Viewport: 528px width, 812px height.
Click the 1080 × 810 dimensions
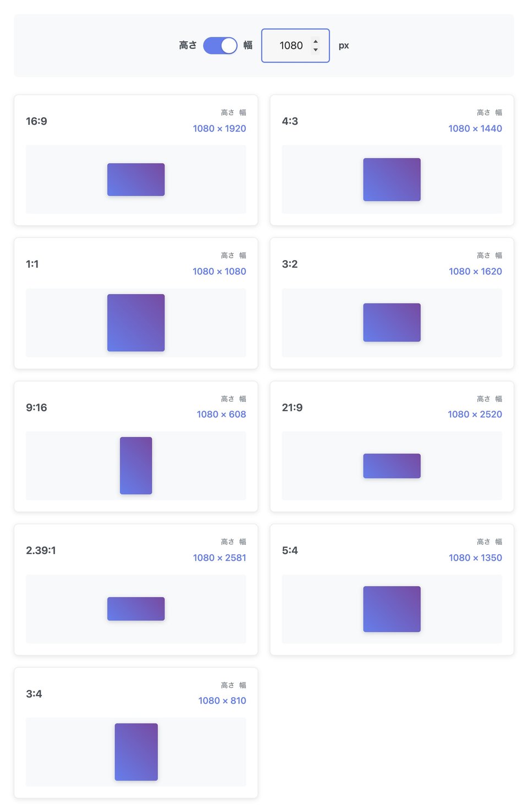pos(222,701)
